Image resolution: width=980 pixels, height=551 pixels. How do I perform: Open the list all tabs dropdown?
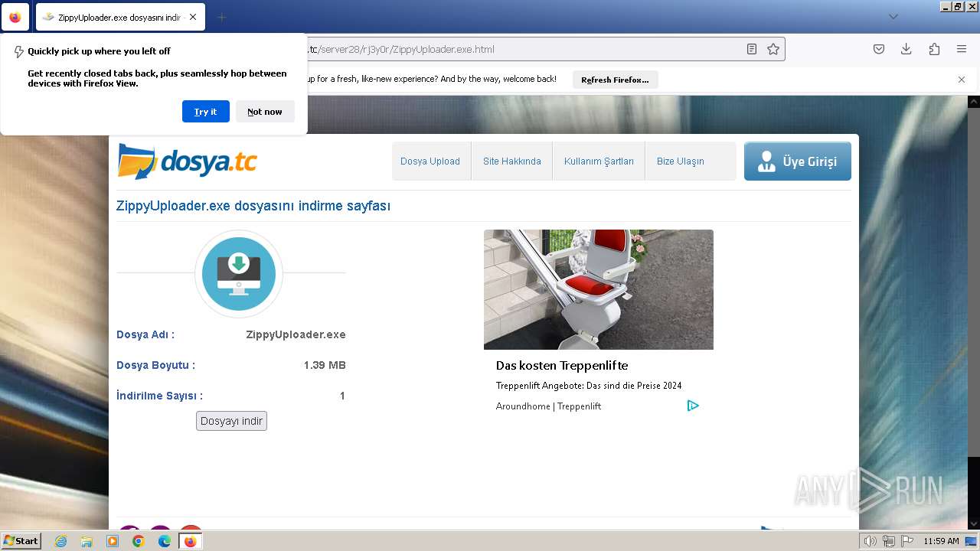893,17
